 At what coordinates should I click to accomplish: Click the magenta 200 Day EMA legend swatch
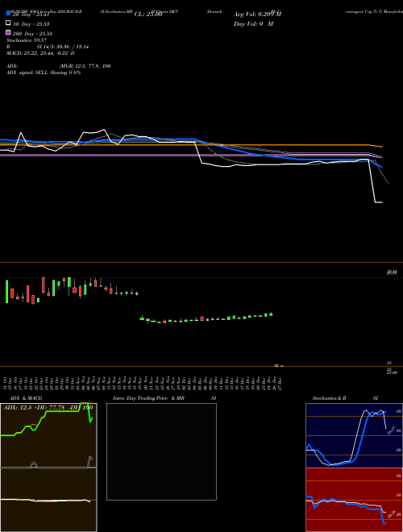tap(8, 32)
